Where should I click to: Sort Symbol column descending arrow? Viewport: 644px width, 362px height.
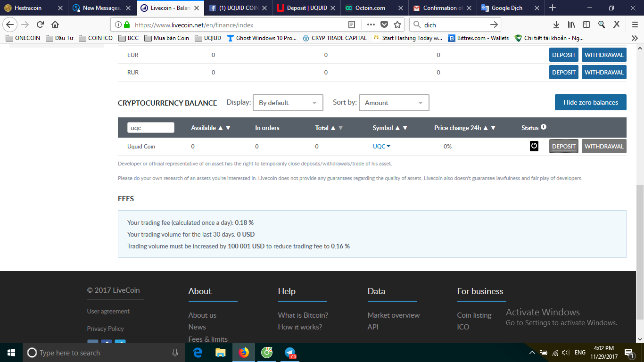click(x=405, y=128)
